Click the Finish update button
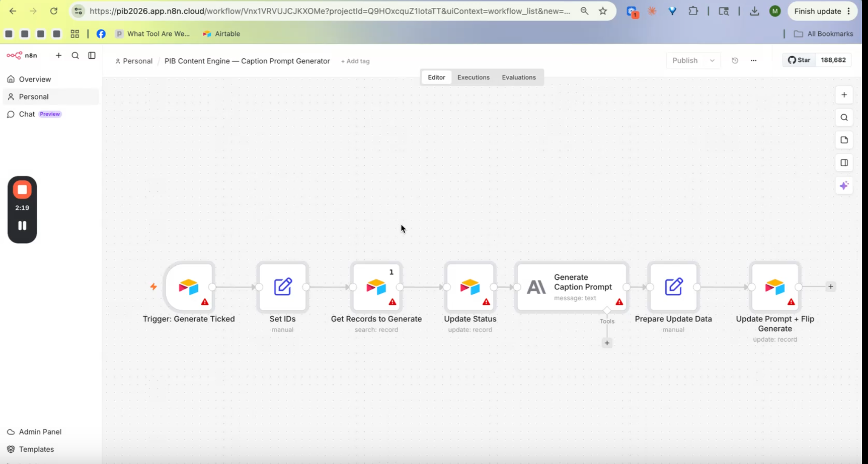Image resolution: width=868 pixels, height=464 pixels. [822, 11]
